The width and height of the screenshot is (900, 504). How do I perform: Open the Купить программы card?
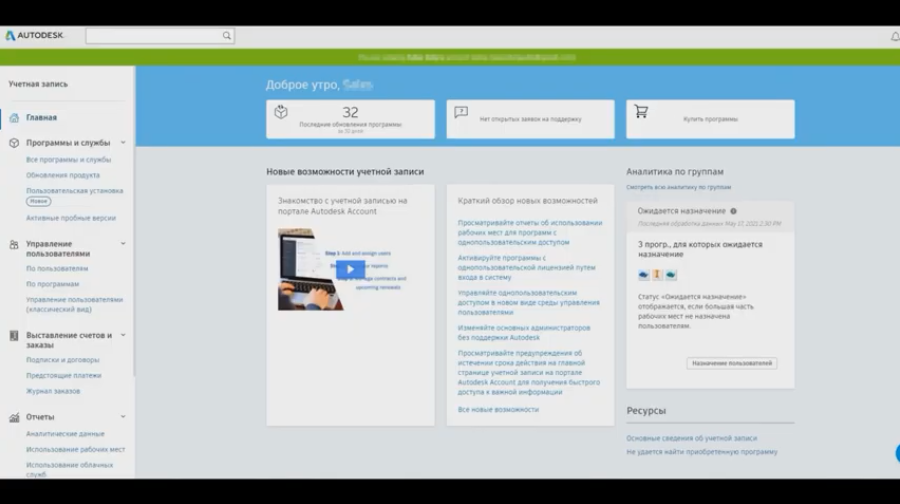click(711, 119)
